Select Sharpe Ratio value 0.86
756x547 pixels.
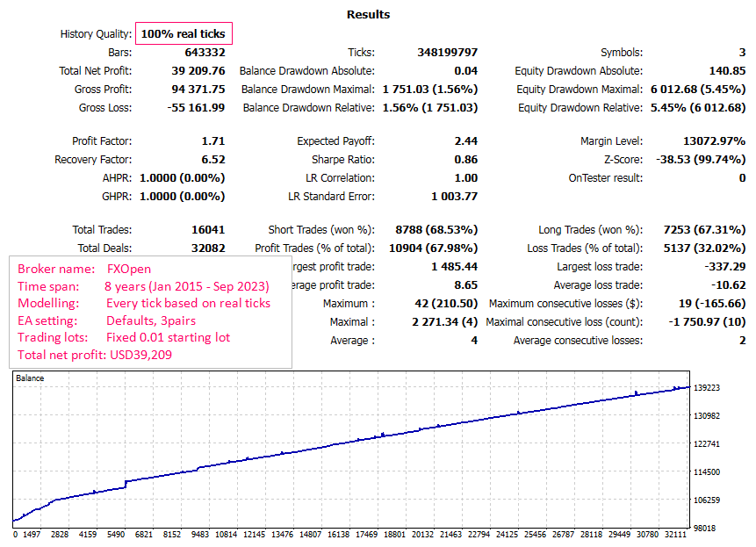tap(465, 160)
